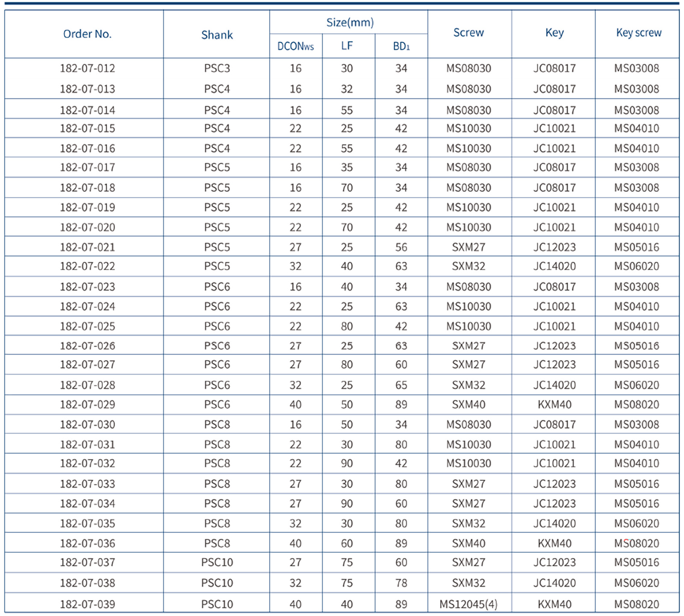Select order number 182-07-031
This screenshot has width=684, height=616.
(x=87, y=445)
